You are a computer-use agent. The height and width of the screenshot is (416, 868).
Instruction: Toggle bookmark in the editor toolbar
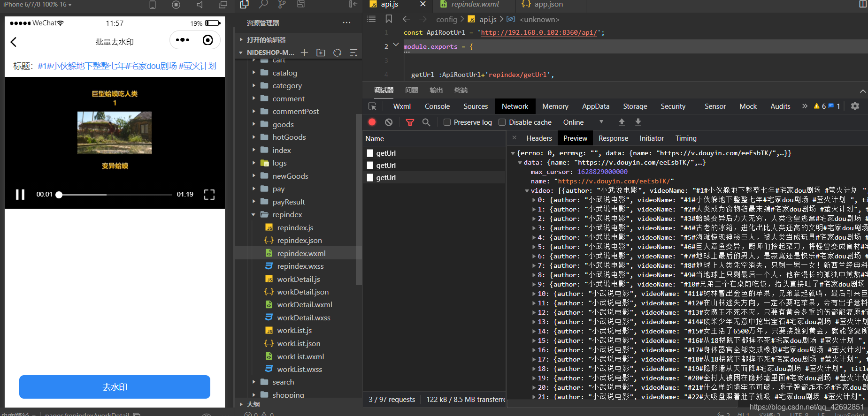(x=389, y=19)
